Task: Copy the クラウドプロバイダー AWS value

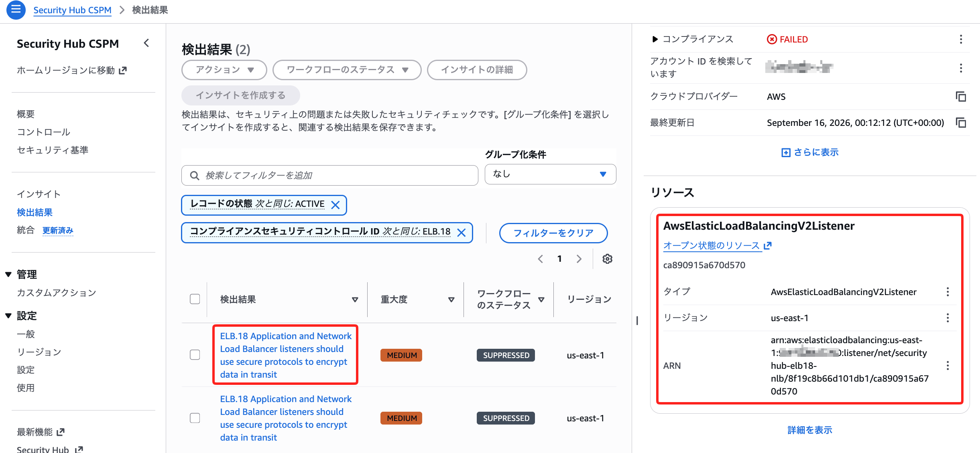Action: [961, 97]
